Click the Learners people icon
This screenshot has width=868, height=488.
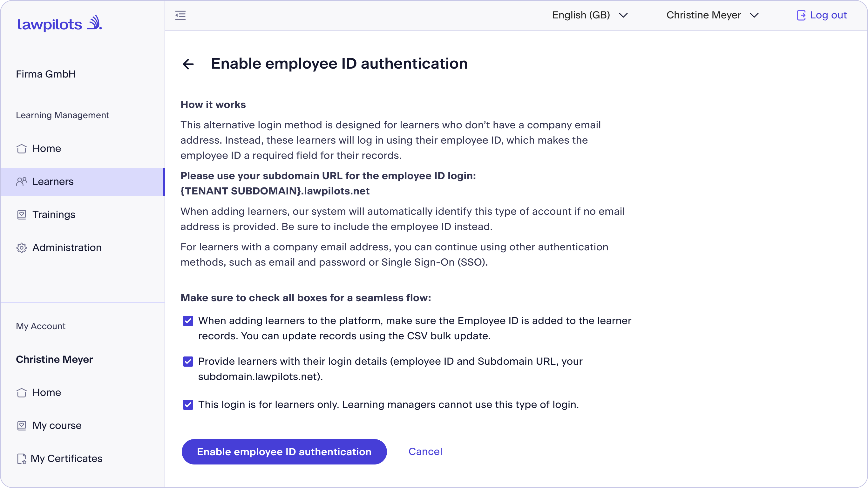(x=22, y=182)
